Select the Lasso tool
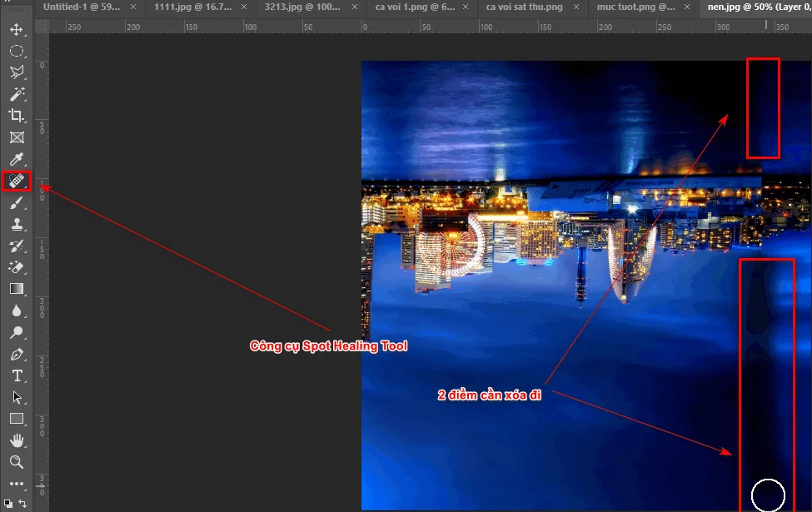Viewport: 812px width, 512px height. [x=17, y=72]
